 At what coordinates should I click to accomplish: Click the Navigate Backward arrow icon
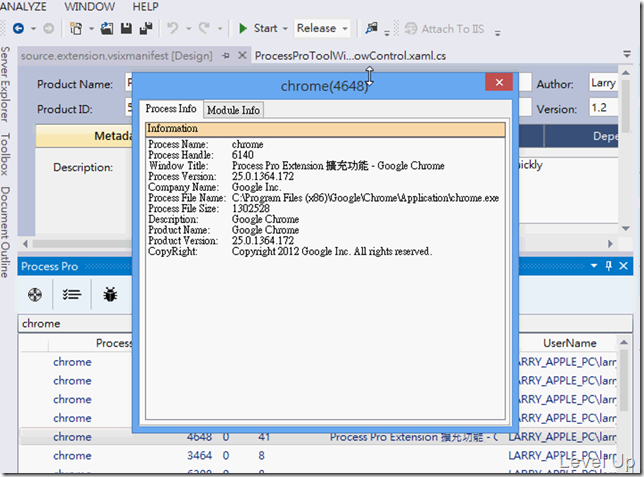(x=18, y=28)
